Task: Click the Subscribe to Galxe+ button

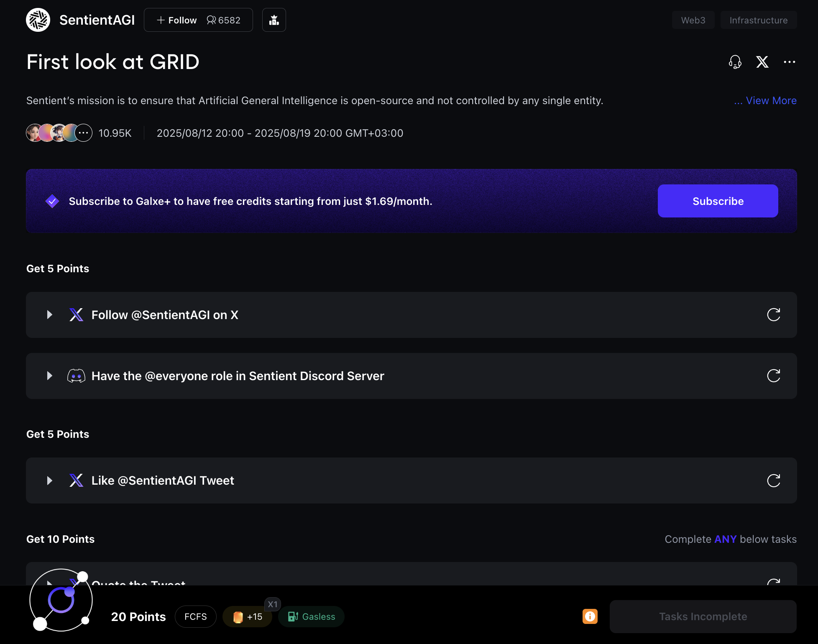Action: [x=718, y=201]
